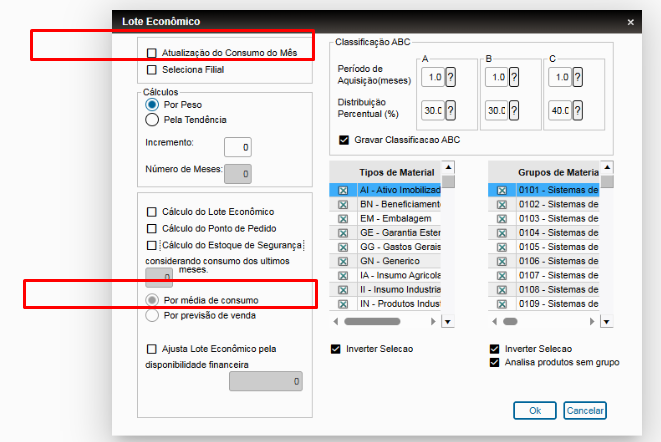Toggle group 0106 row checkbox
Image resolution: width=661 pixels, height=442 pixels.
[502, 261]
